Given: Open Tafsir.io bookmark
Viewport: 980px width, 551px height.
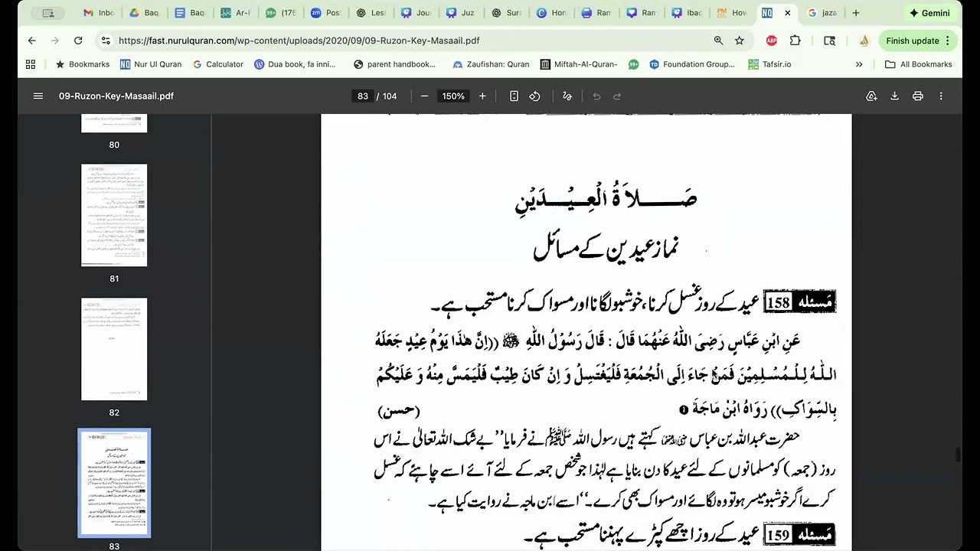Looking at the screenshot, I should point(769,64).
